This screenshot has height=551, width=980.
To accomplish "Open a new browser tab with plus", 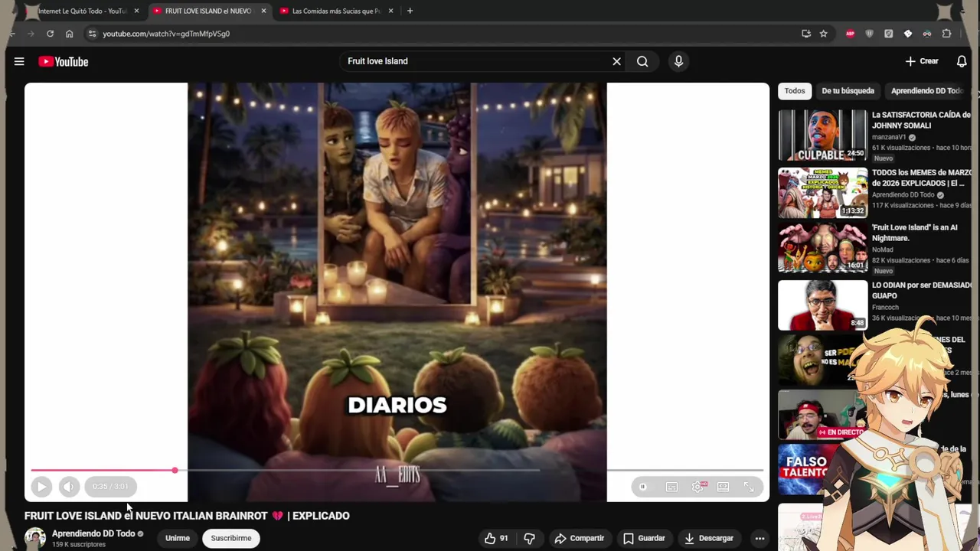I will pyautogui.click(x=410, y=11).
